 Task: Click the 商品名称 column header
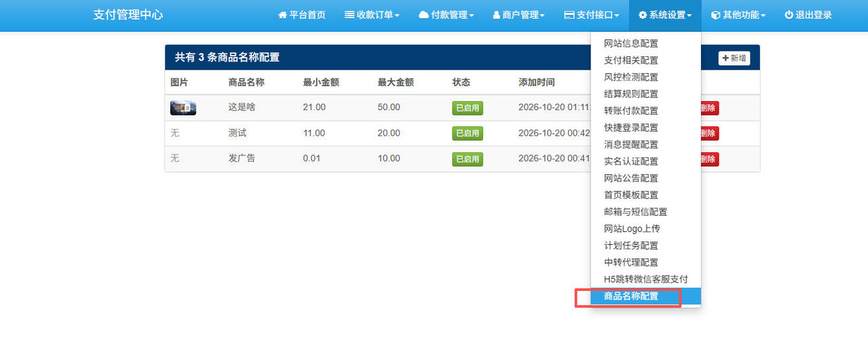pyautogui.click(x=246, y=82)
